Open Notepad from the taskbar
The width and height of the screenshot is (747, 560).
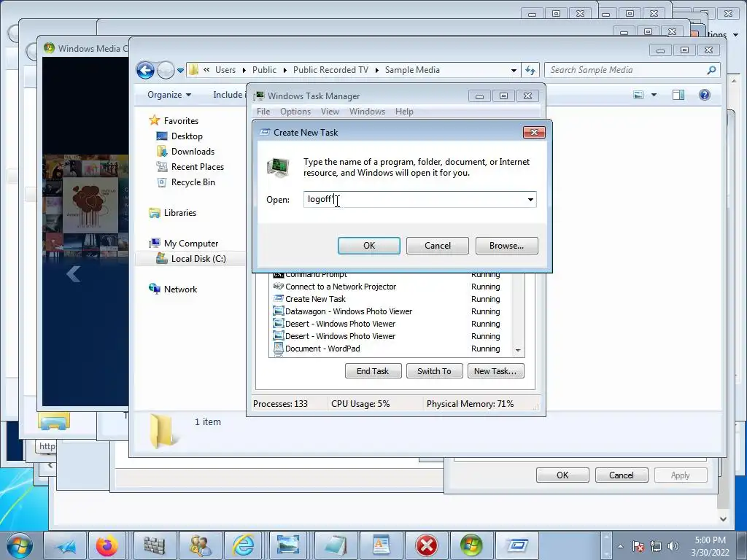pyautogui.click(x=335, y=545)
